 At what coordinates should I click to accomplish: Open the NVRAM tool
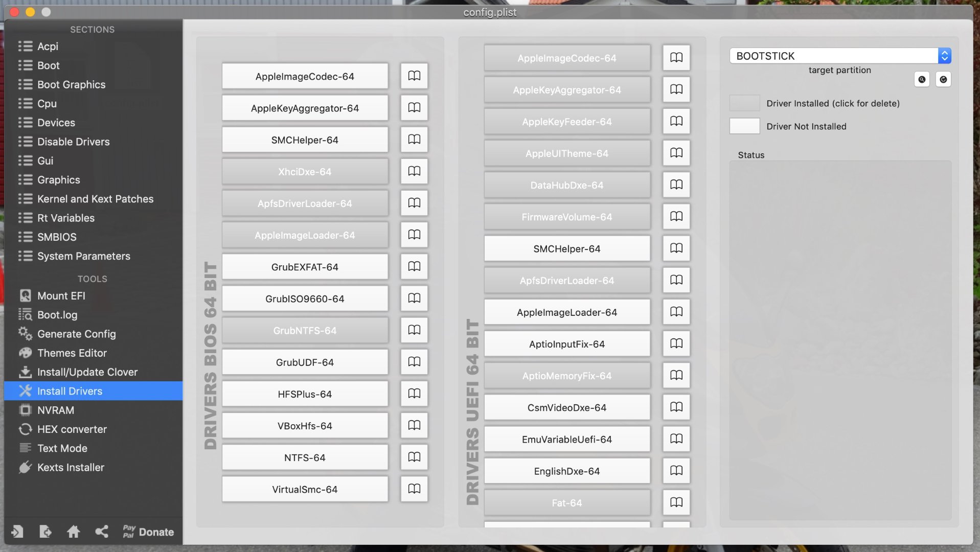click(x=93, y=410)
